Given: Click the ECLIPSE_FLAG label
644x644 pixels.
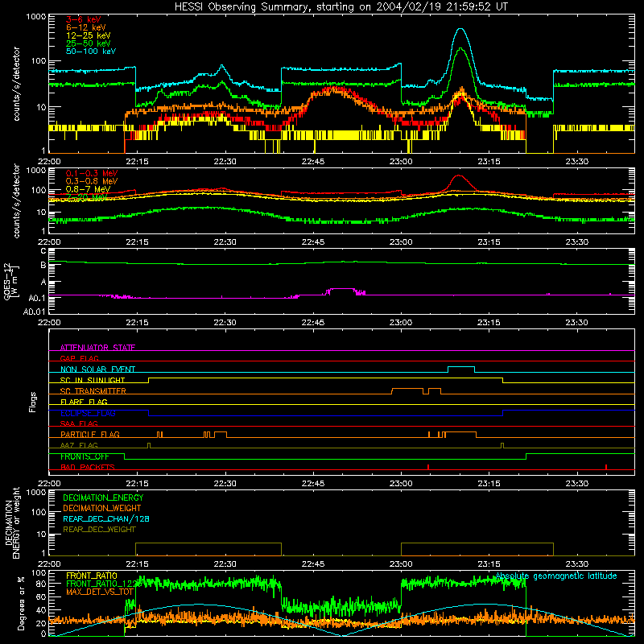Looking at the screenshot, I should 88,413.
